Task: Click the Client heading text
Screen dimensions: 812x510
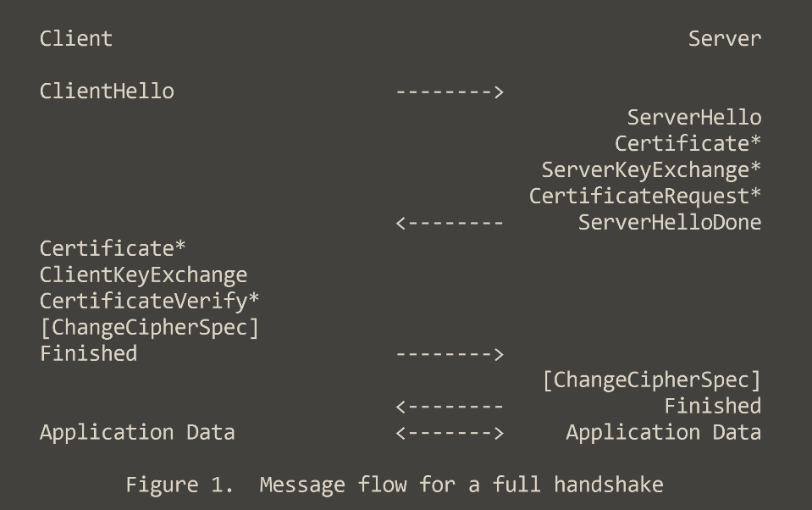Action: click(76, 39)
